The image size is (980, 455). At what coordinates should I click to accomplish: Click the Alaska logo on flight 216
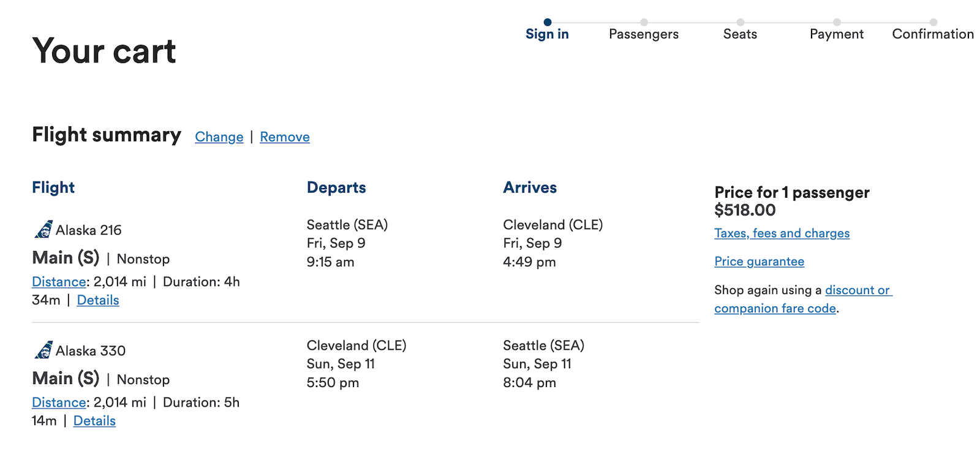(x=42, y=230)
